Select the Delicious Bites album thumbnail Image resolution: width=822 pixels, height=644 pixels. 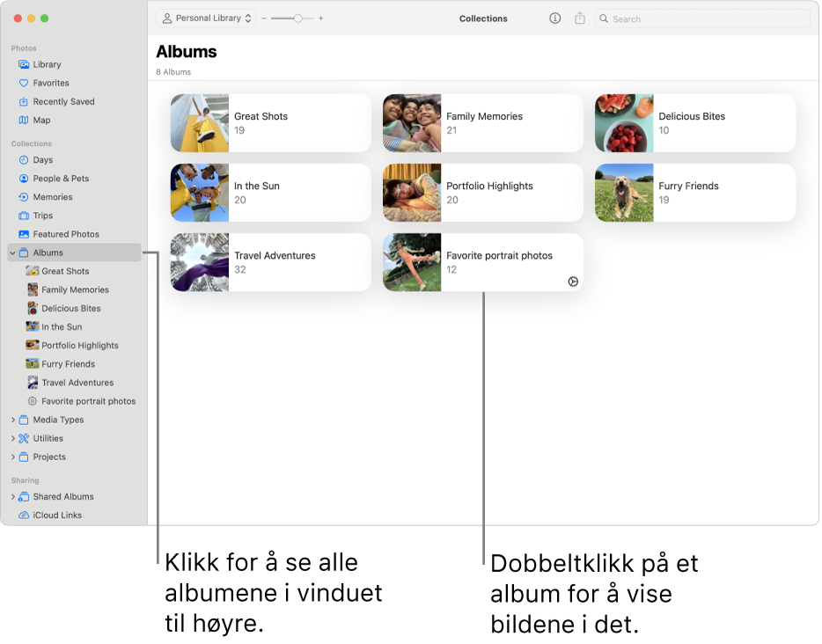pos(624,123)
